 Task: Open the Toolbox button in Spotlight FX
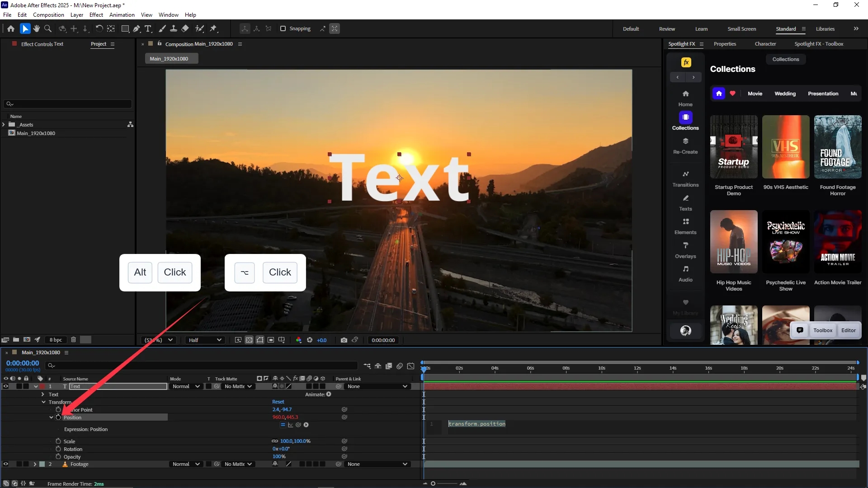coord(823,330)
